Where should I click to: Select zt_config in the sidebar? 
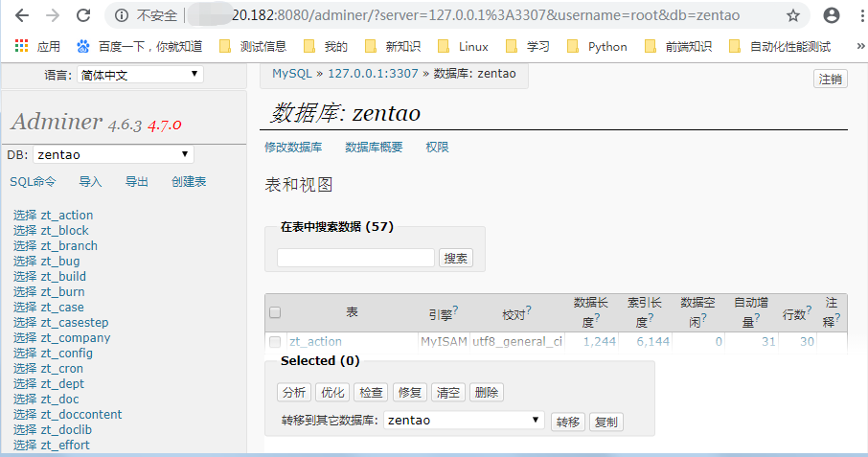pyautogui.click(x=66, y=353)
